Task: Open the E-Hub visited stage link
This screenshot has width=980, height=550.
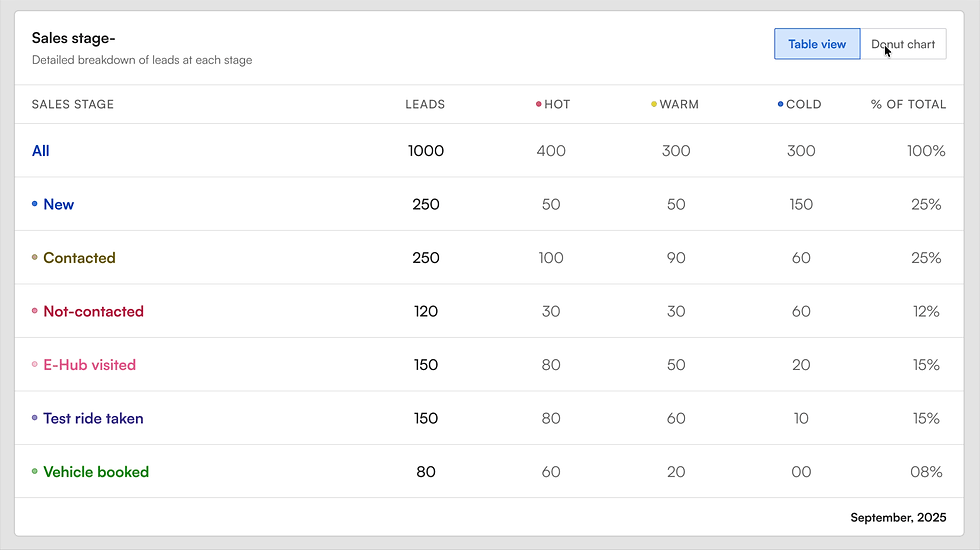Action: pos(89,365)
